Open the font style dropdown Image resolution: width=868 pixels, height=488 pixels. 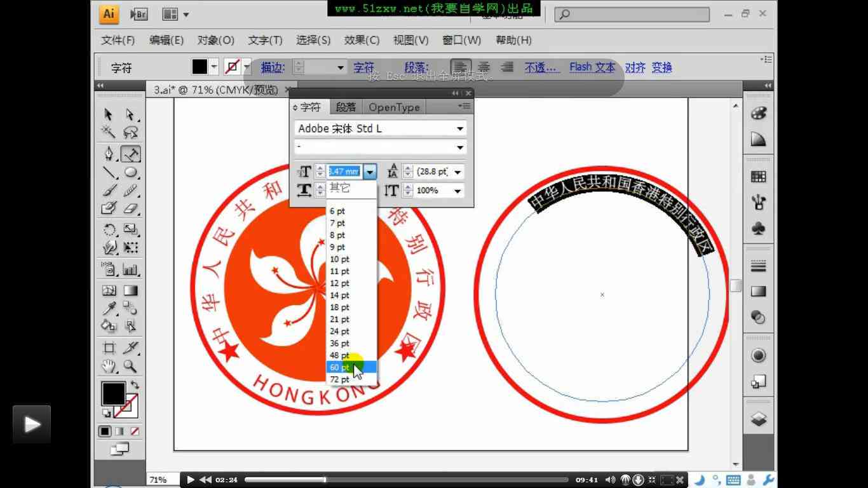(x=460, y=147)
